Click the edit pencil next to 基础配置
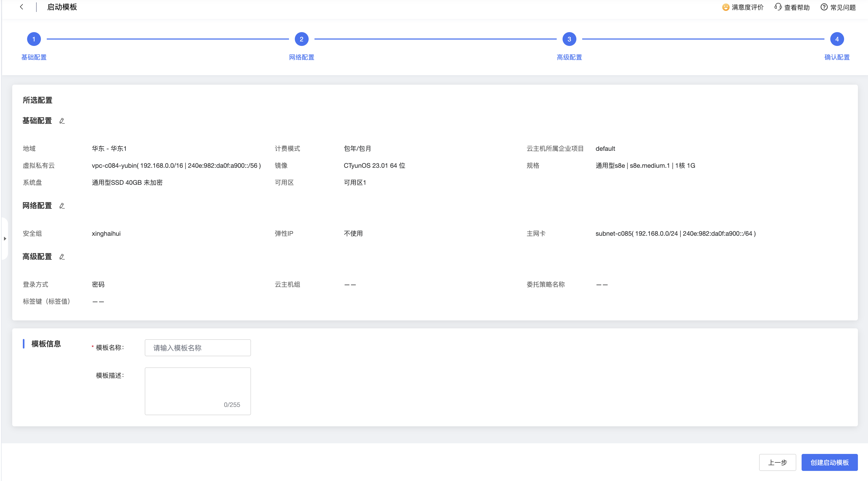 point(62,121)
